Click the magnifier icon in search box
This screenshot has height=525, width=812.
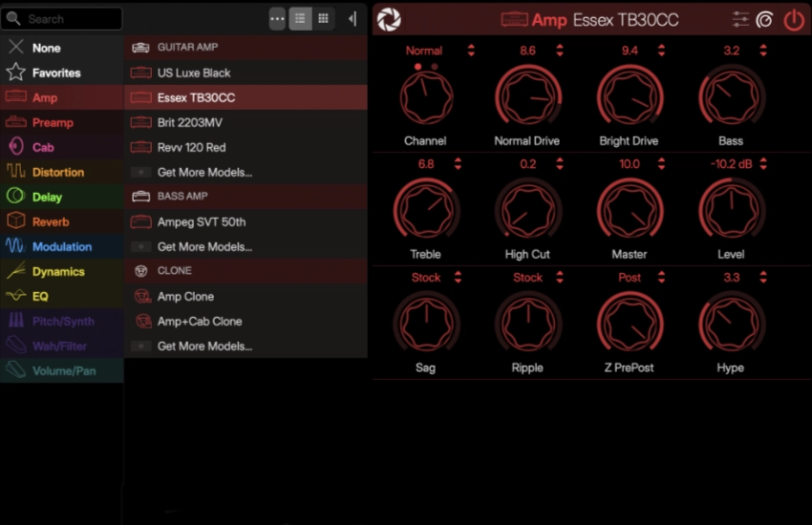pos(13,19)
